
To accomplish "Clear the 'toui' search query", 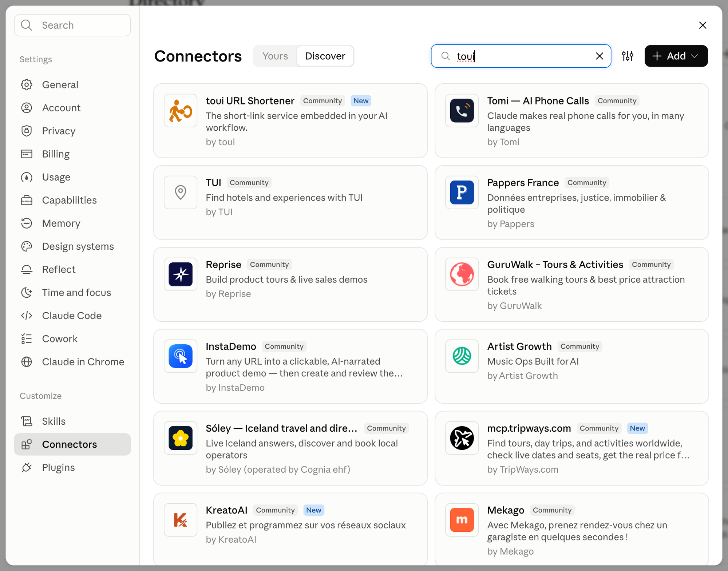I will click(x=600, y=56).
